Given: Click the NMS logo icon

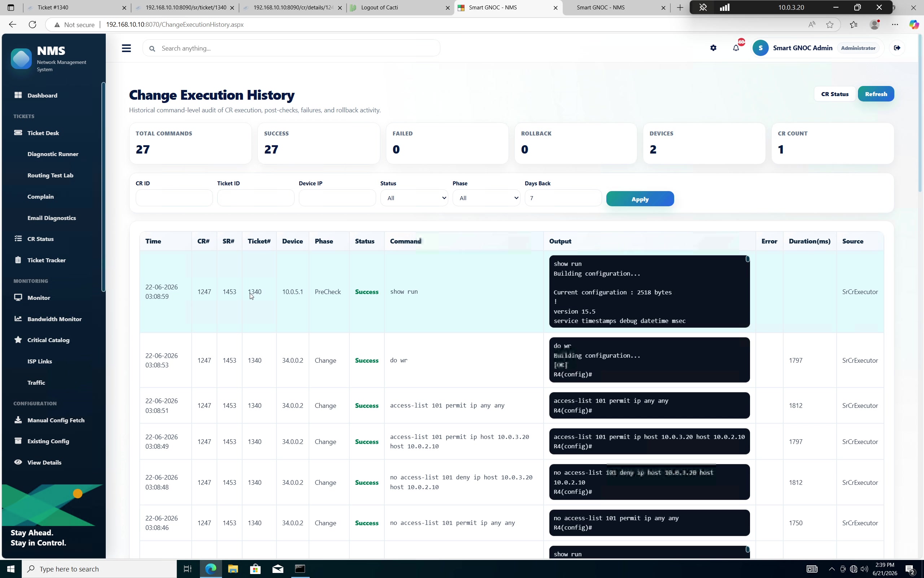Looking at the screenshot, I should (21, 59).
